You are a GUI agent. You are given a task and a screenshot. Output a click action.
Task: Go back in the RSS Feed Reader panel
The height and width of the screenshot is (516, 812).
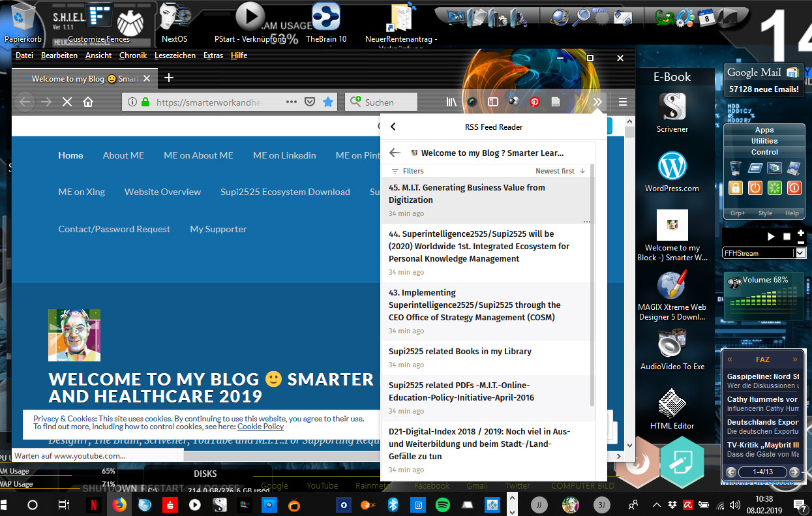tap(393, 127)
